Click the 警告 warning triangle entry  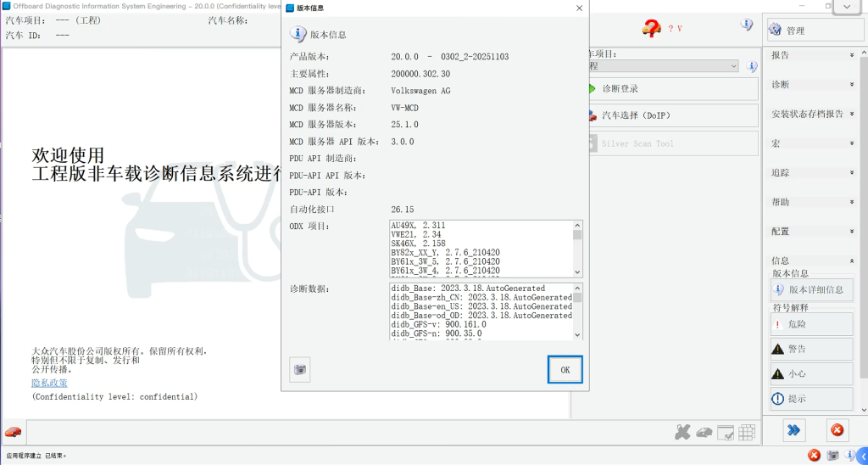tap(811, 349)
